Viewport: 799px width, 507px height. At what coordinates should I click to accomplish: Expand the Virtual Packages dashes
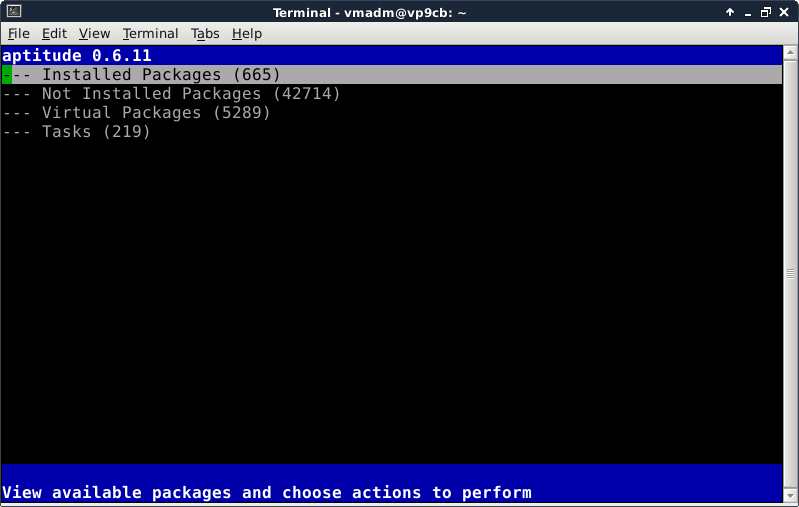click(x=17, y=113)
